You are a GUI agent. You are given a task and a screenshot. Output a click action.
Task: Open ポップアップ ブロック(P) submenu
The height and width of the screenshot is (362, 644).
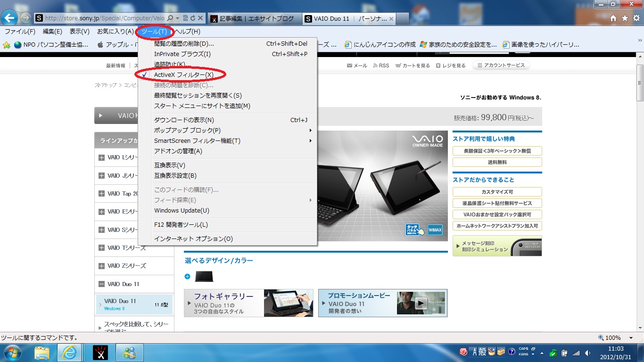[228, 130]
